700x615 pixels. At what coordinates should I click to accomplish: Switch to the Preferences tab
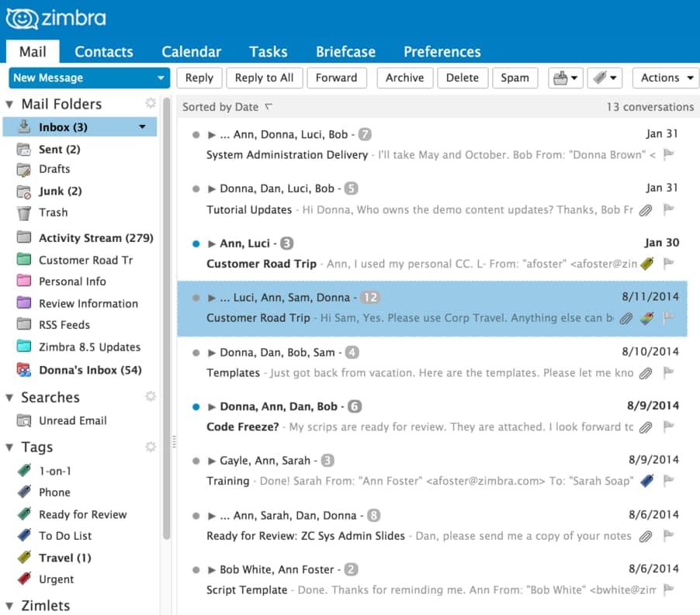442,51
